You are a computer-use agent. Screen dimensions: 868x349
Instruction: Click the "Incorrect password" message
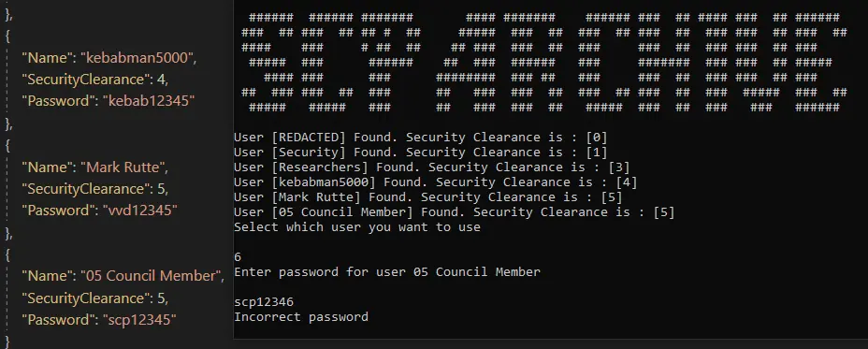click(301, 317)
